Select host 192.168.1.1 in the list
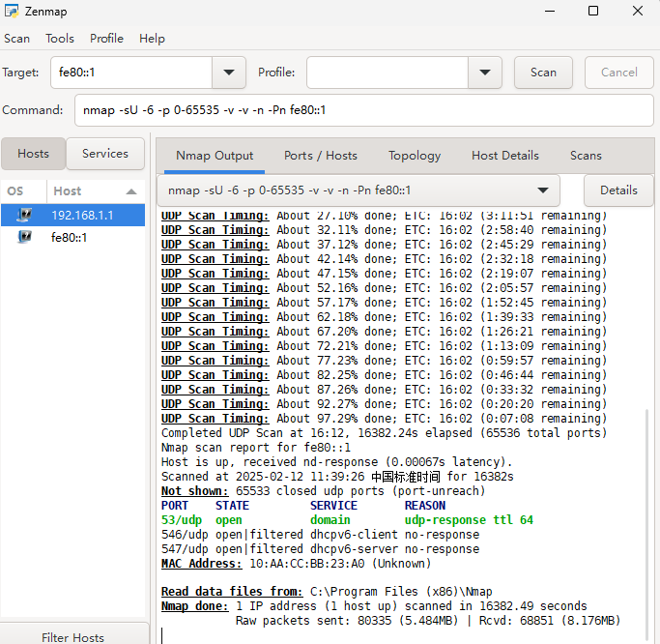Viewport: 660px width, 644px height. click(72, 216)
